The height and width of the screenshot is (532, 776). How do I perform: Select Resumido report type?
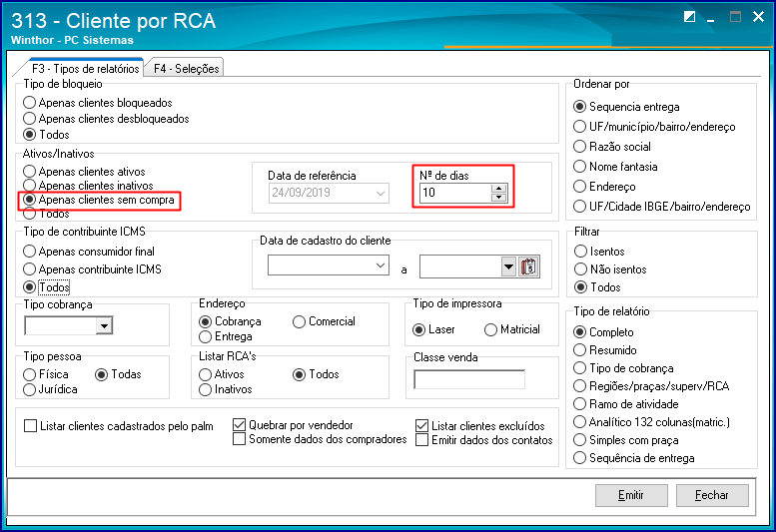605,350
